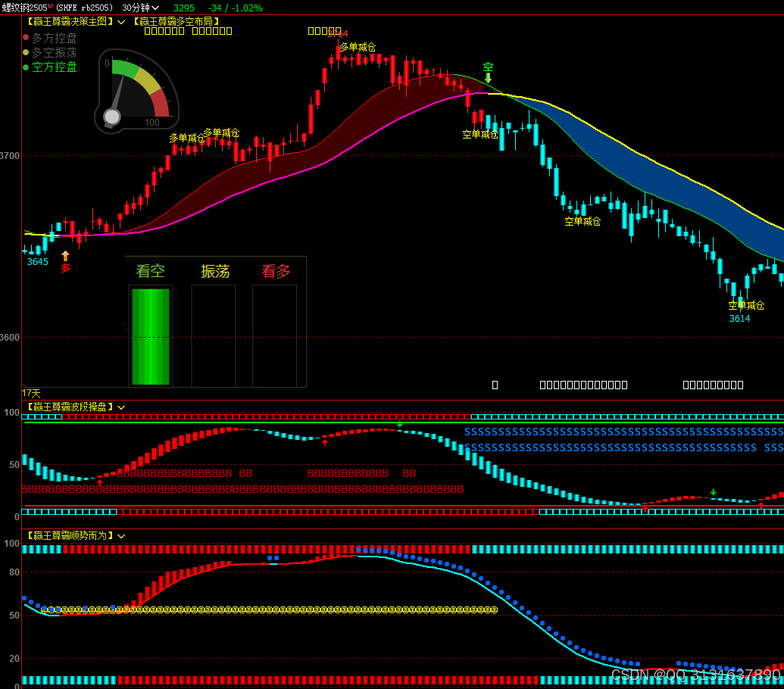Image resolution: width=784 pixels, height=689 pixels.
Task: Click the 螺纹钢2505 contract title
Action: pyautogui.click(x=24, y=8)
